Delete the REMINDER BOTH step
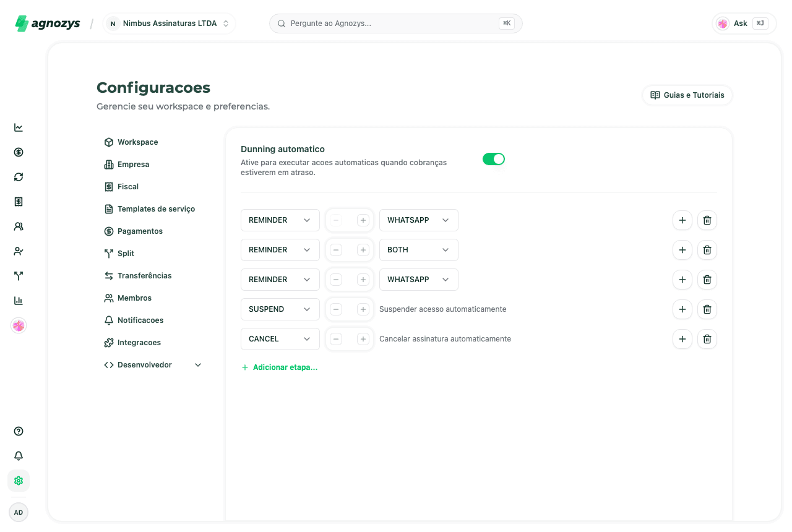 pyautogui.click(x=707, y=250)
